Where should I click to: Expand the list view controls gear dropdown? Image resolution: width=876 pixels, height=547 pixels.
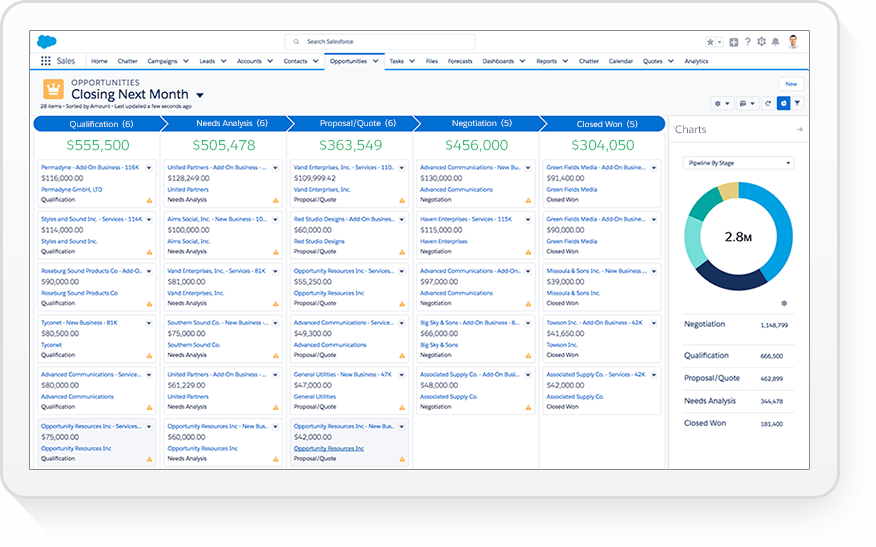(722, 103)
